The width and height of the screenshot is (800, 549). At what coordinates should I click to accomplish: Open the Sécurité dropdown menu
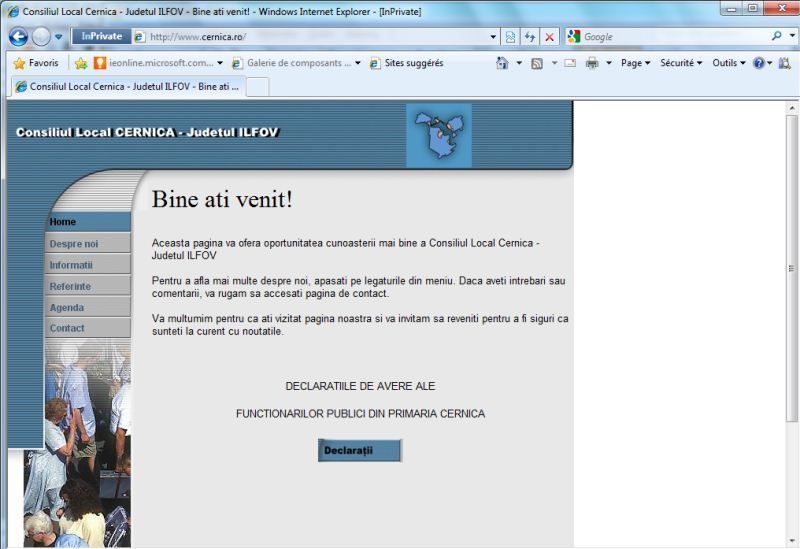tap(681, 63)
